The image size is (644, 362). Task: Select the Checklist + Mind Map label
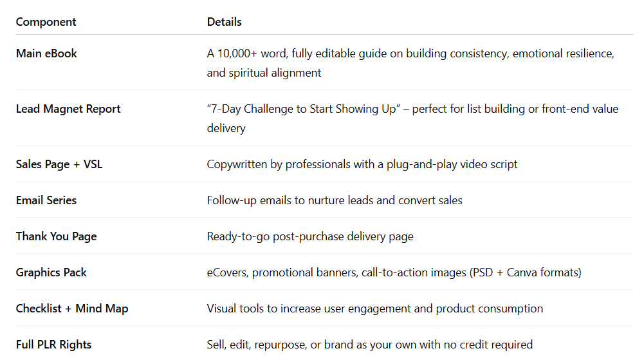click(72, 309)
